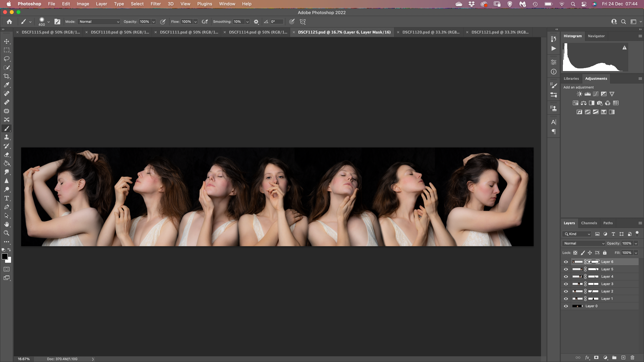Click the foreground color swatch
This screenshot has height=362, width=644.
(x=5, y=257)
